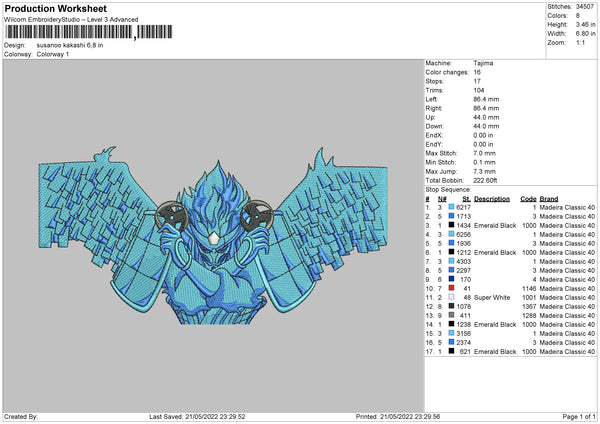Click the Zoom value '1:1'

pyautogui.click(x=580, y=43)
